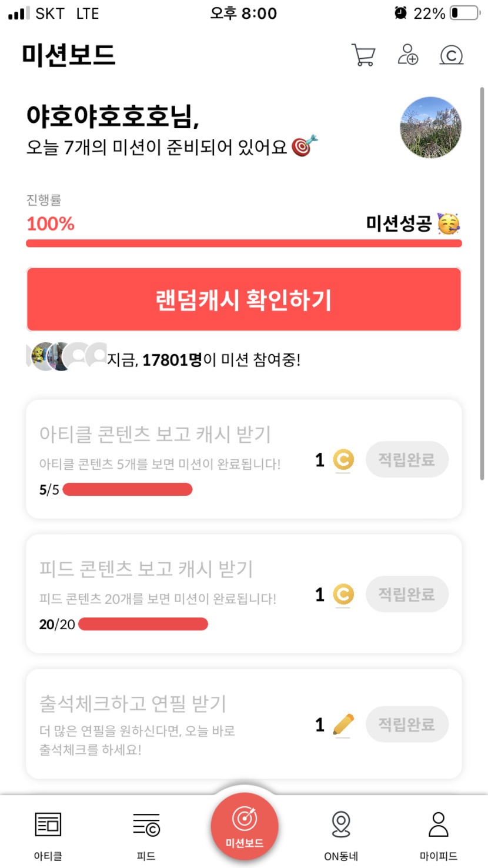Tap the gold coin in article mission
Screen dimensions: 488x868
(343, 460)
